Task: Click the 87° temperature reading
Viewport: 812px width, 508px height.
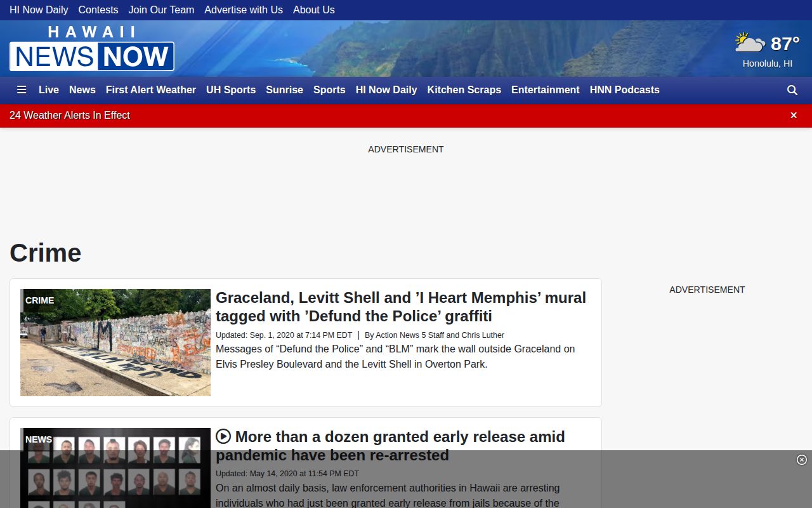Action: tap(785, 44)
